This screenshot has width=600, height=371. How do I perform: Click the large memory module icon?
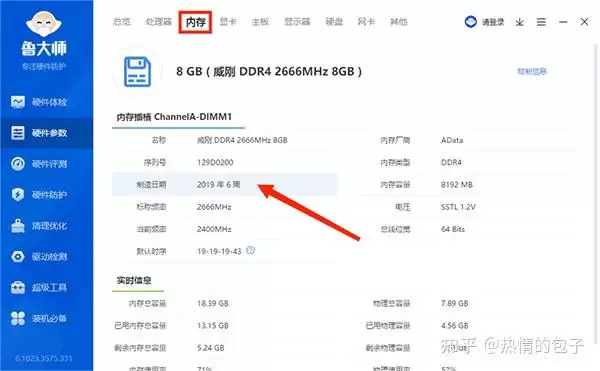click(x=137, y=72)
